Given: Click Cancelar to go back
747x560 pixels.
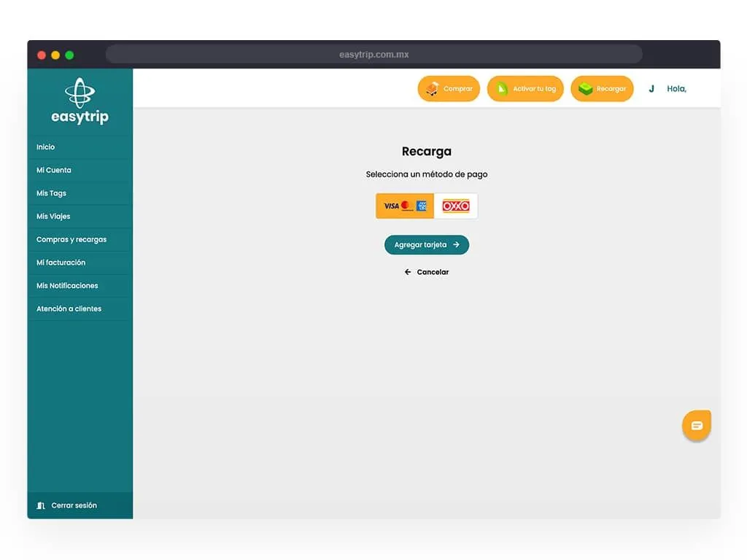Looking at the screenshot, I should pos(427,272).
